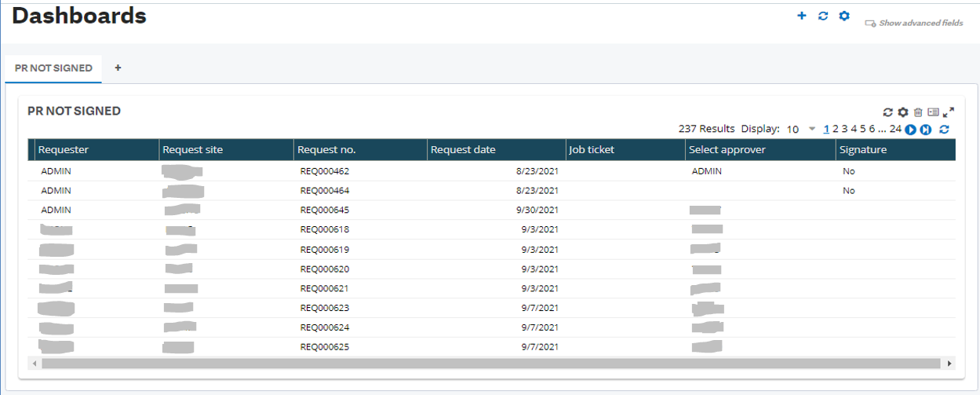Screen dimensions: 980x395
Task: Reload results using the pagination refresh icon
Action: click(945, 130)
